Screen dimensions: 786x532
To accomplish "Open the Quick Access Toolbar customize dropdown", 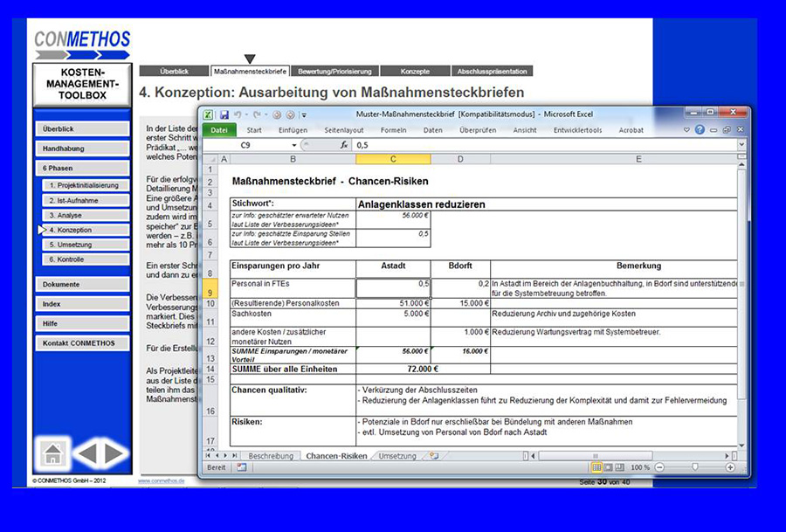I will [x=302, y=114].
